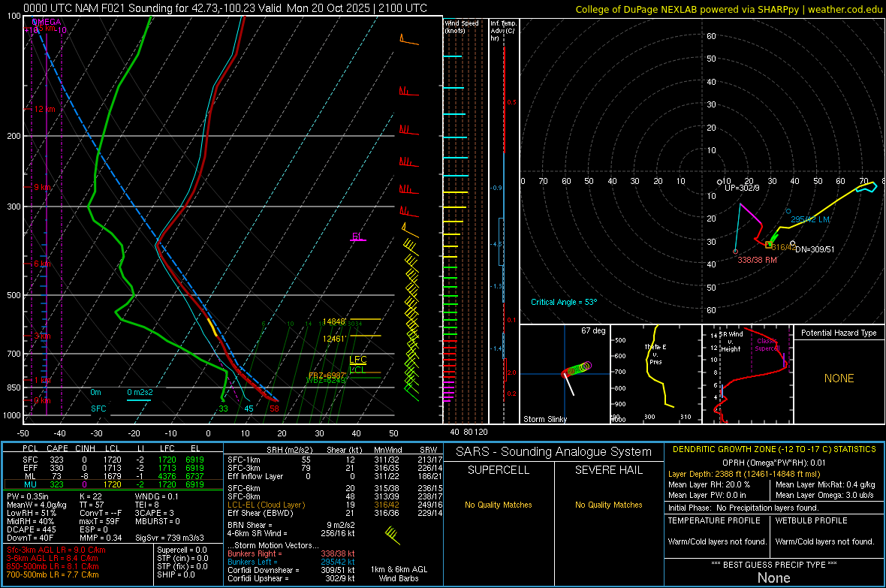Click the 700-500mb LR lapse rate line
886x588 pixels.
click(x=53, y=574)
